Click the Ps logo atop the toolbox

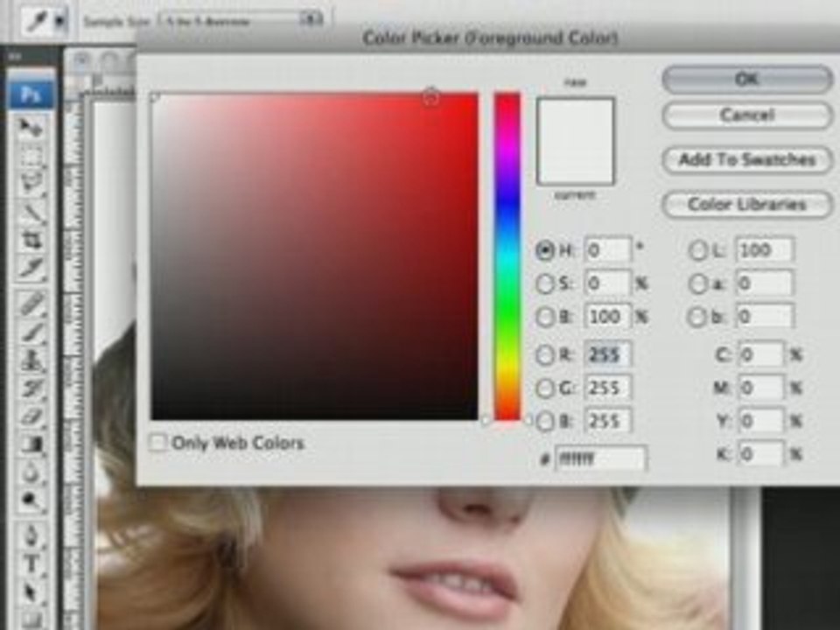point(31,94)
